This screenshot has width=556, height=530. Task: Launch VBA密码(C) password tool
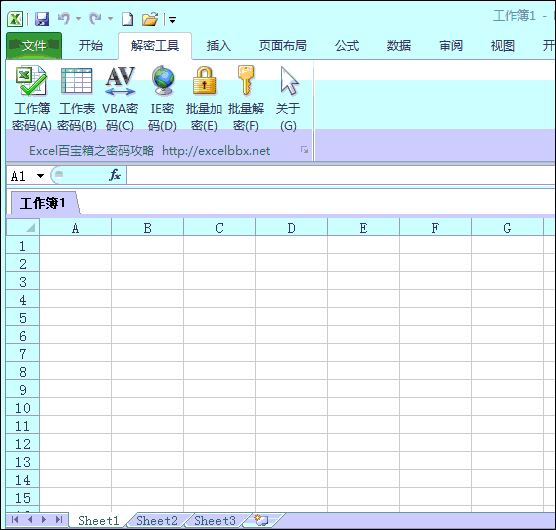click(120, 99)
